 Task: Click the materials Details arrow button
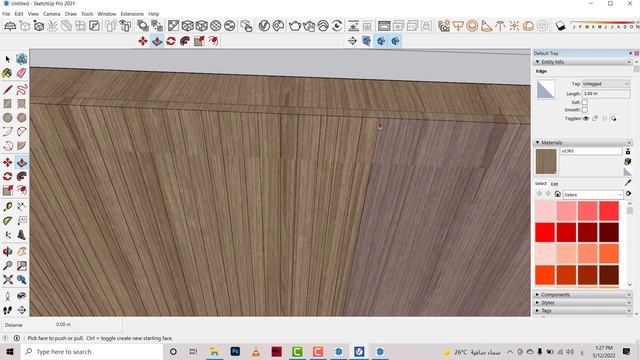click(x=628, y=194)
